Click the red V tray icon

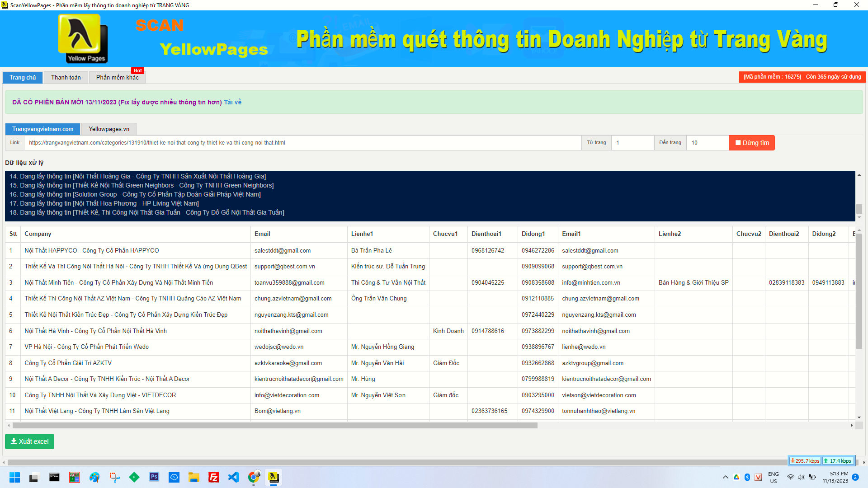tap(758, 477)
